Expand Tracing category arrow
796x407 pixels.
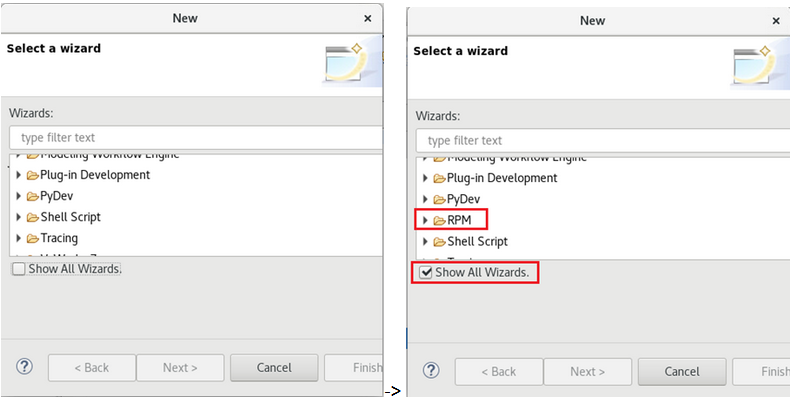pos(19,238)
